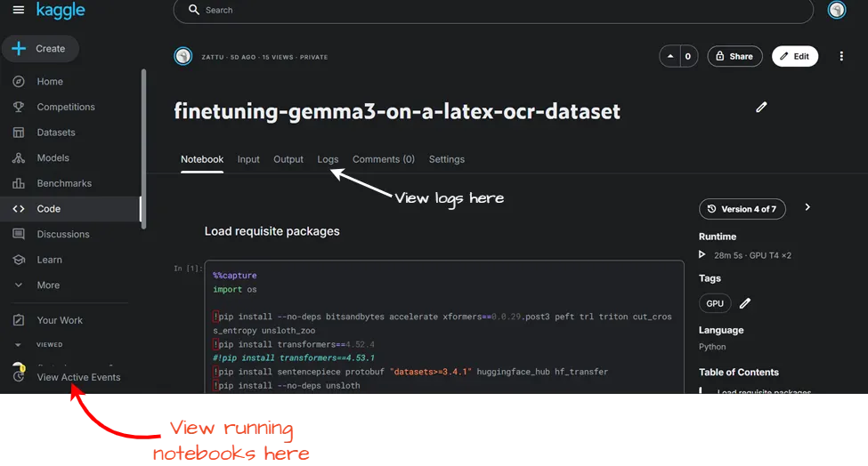
Task: Open the hamburger navigation menu
Action: click(19, 10)
